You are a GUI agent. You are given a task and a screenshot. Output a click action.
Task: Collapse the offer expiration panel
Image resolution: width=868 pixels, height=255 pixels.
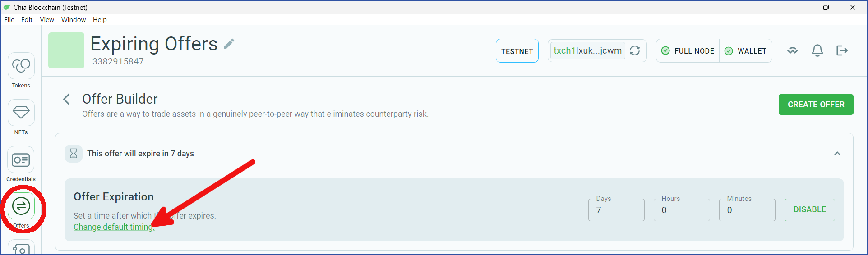[837, 154]
